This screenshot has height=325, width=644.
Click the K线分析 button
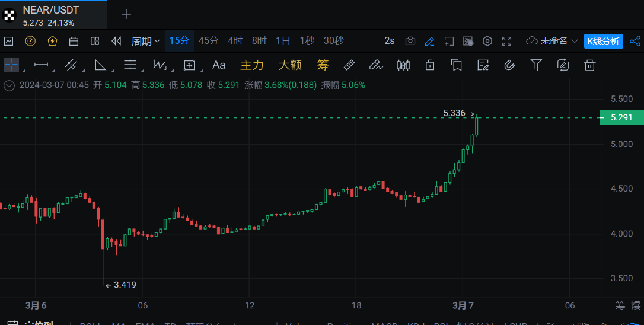pos(603,41)
